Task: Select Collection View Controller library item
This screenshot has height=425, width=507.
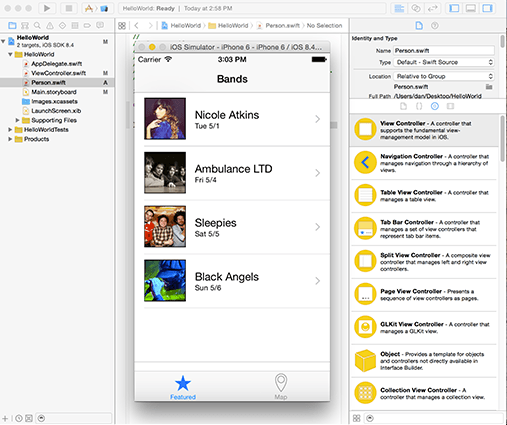Action: coord(424,393)
